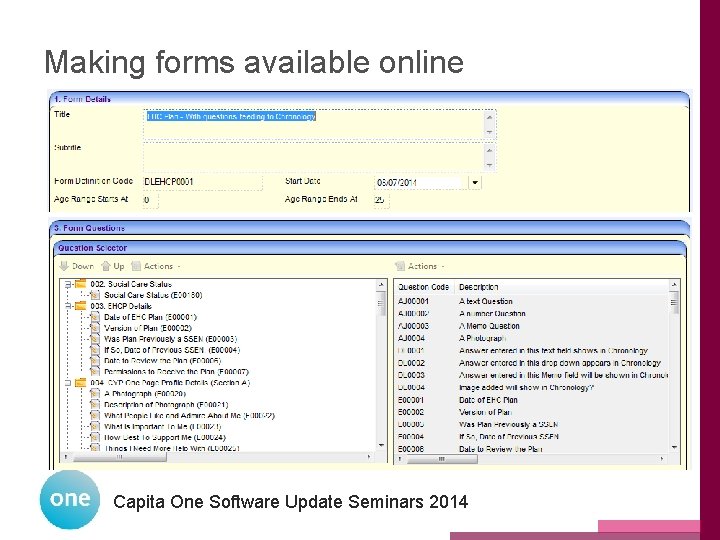Select row AJ00003 A Memo Question
The image size is (720, 540).
(x=532, y=326)
